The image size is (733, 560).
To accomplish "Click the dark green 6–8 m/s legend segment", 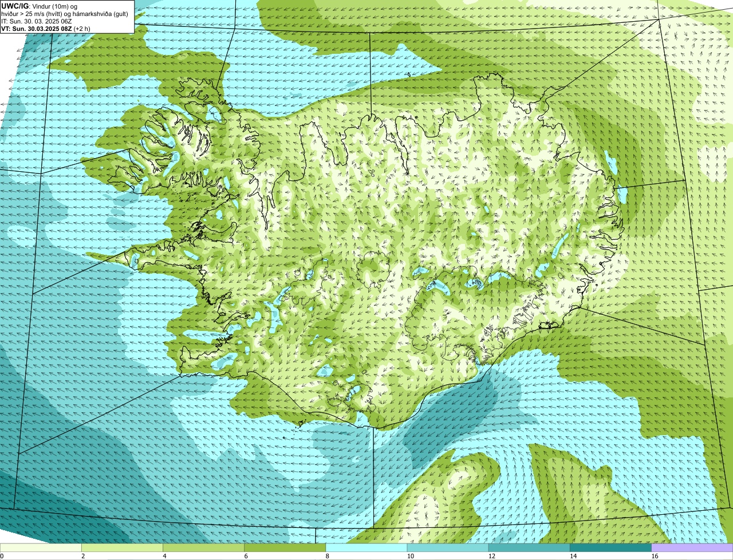I will (285, 547).
